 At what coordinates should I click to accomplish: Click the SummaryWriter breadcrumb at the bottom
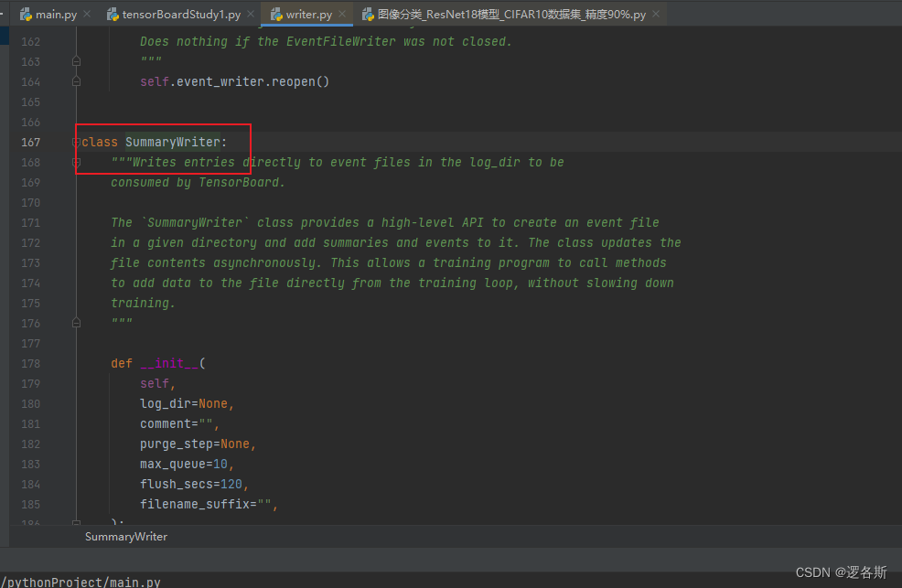click(125, 537)
